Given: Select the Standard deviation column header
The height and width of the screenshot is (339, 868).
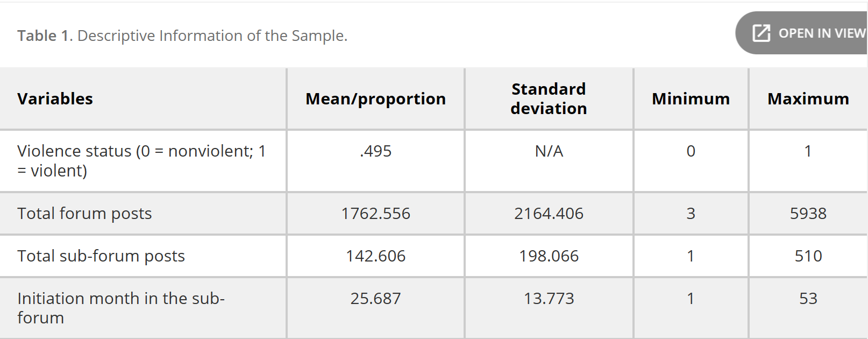Looking at the screenshot, I should 549,99.
